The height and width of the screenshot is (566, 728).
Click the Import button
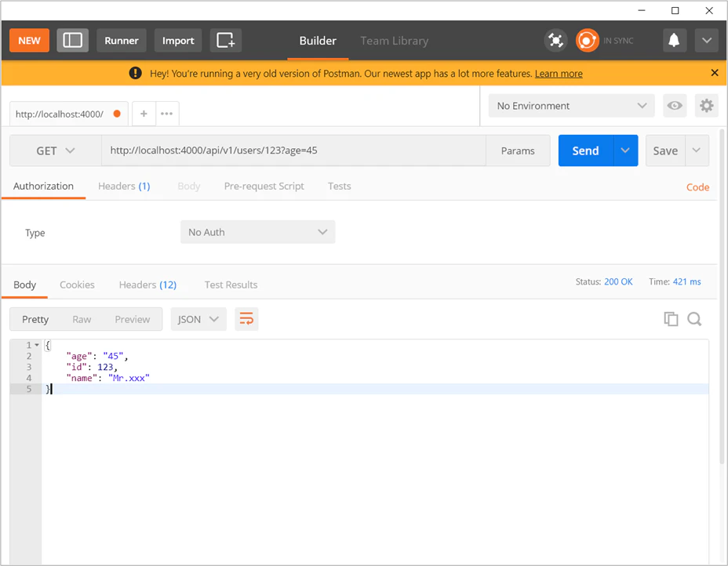point(178,40)
